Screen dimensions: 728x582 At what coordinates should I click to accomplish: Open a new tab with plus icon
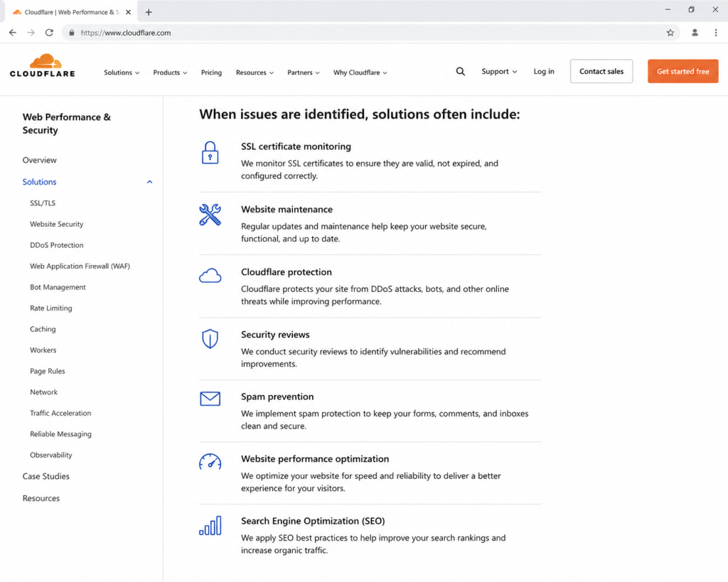click(149, 12)
